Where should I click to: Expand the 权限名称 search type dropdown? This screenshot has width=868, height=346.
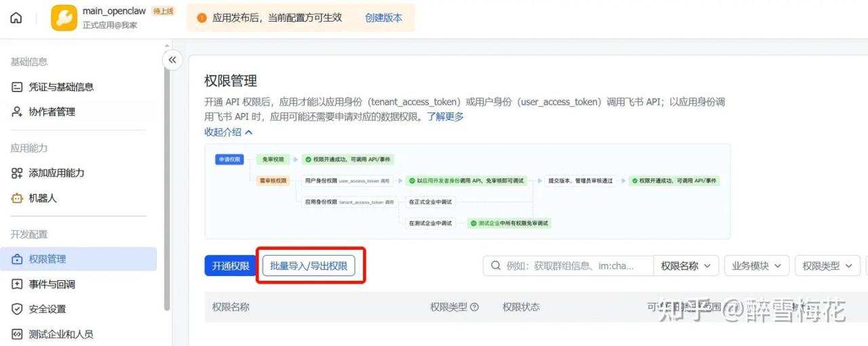pyautogui.click(x=686, y=266)
